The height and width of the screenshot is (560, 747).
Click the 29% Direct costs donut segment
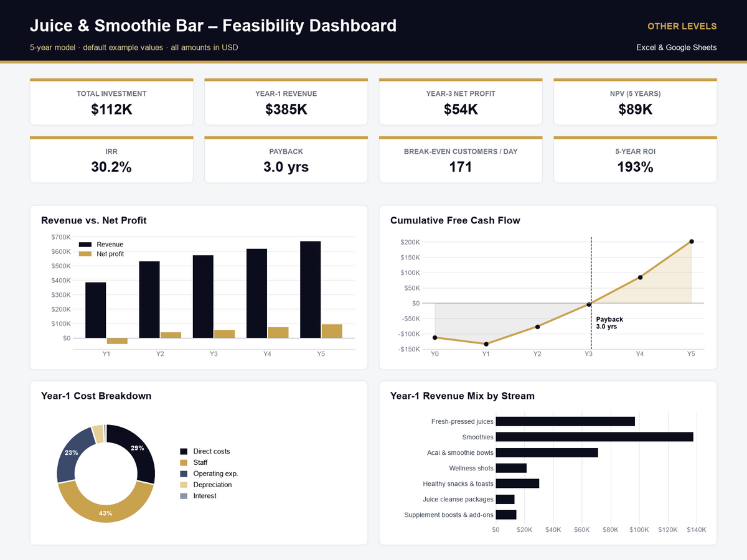click(x=137, y=448)
